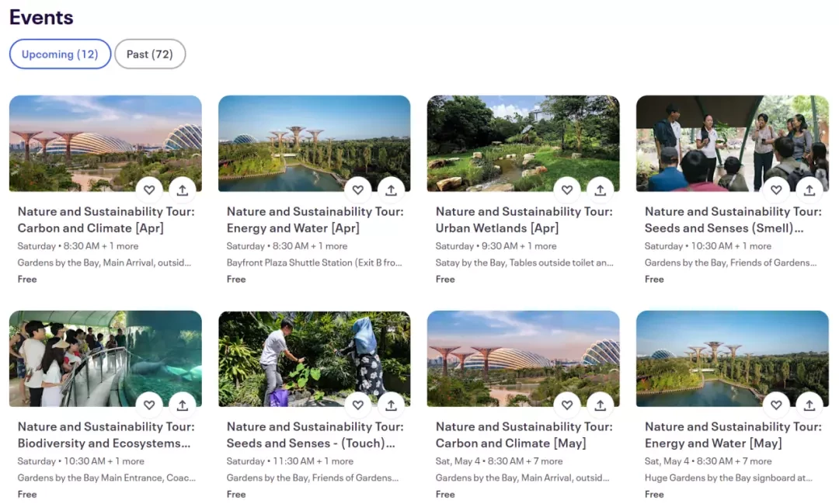839x504 pixels.
Task: Like the Urban Wetlands [Apr] event
Action: point(567,189)
